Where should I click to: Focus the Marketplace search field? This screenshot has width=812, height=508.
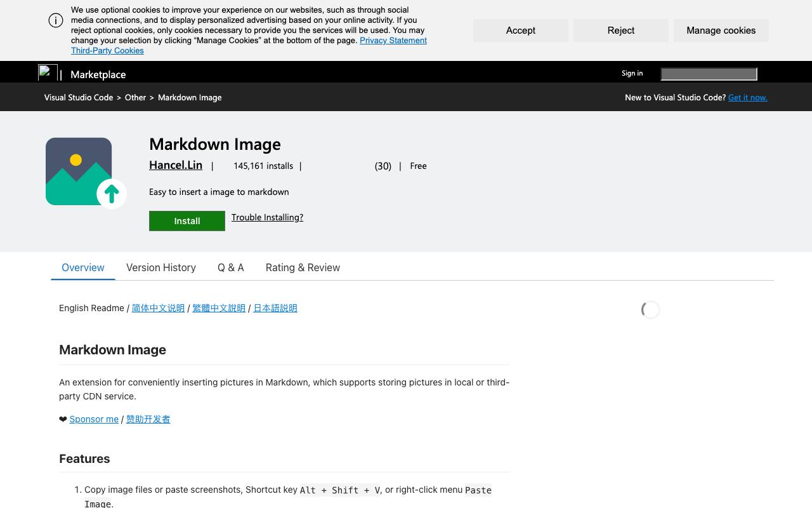tap(709, 74)
